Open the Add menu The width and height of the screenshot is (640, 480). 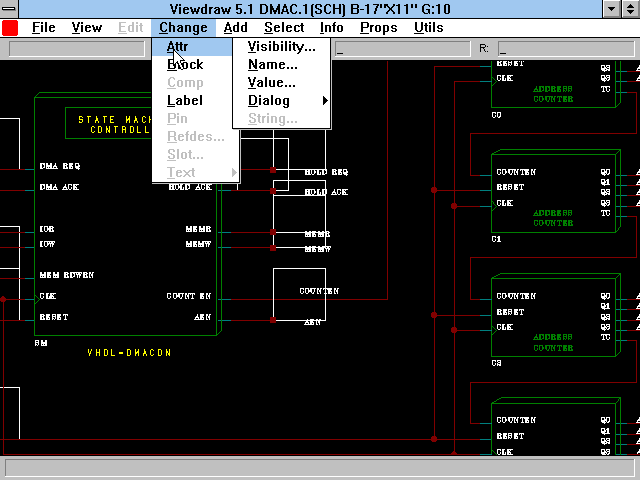coord(236,28)
